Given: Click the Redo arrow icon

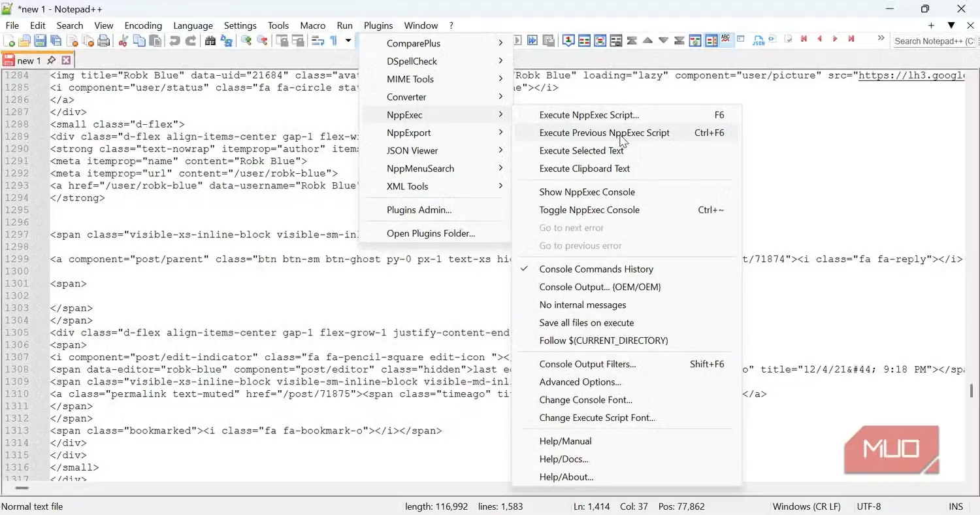Looking at the screenshot, I should click(191, 41).
